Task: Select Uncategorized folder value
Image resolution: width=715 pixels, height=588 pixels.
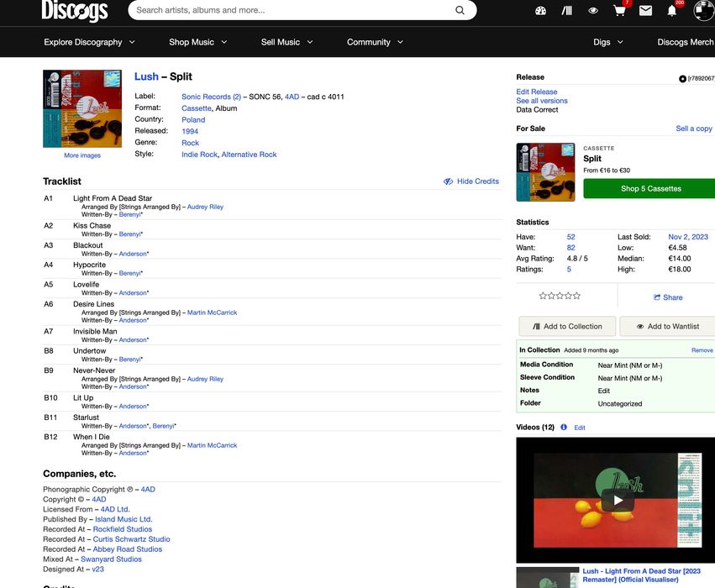Action: [620, 404]
